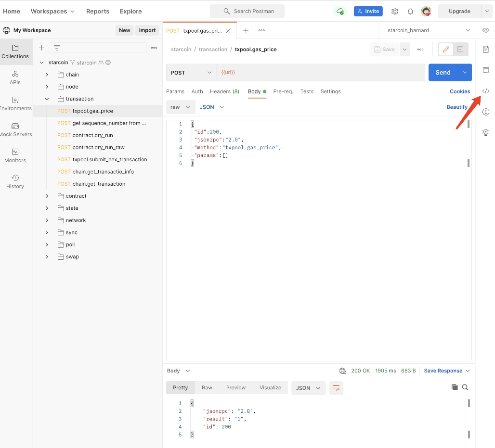The width and height of the screenshot is (495, 448).
Task: Collapse the starcoin collection
Action: (x=42, y=63)
